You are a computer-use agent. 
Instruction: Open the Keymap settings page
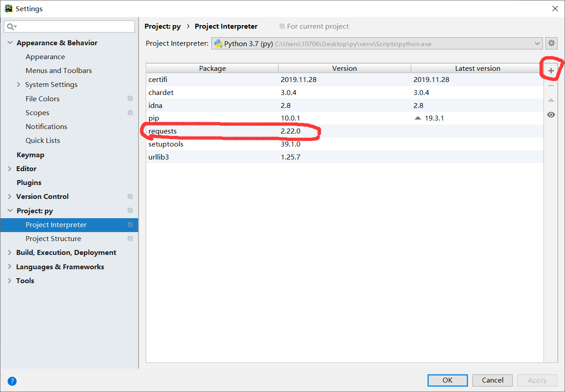[x=30, y=155]
